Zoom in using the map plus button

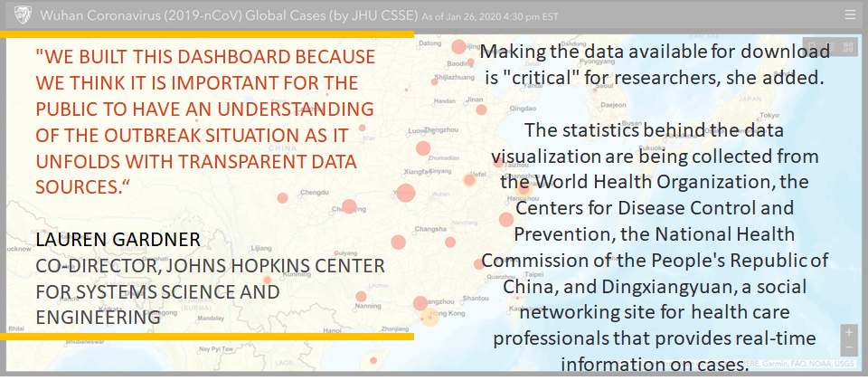[x=849, y=332]
